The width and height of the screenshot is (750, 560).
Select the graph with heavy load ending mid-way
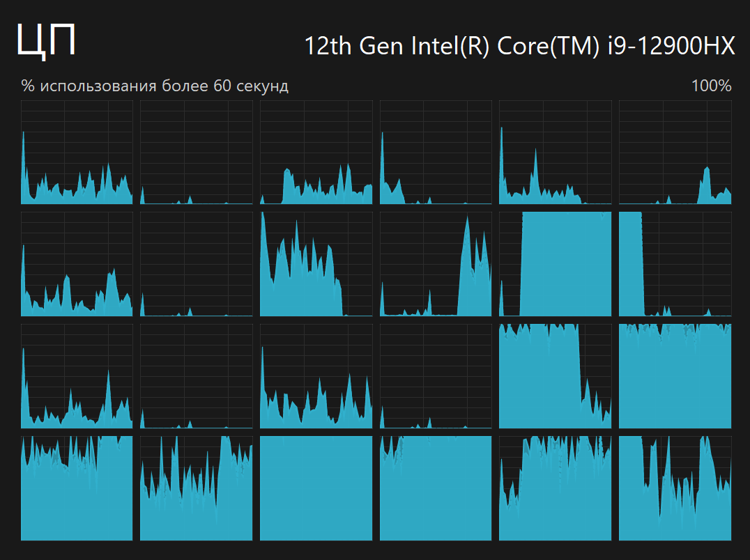(316, 264)
